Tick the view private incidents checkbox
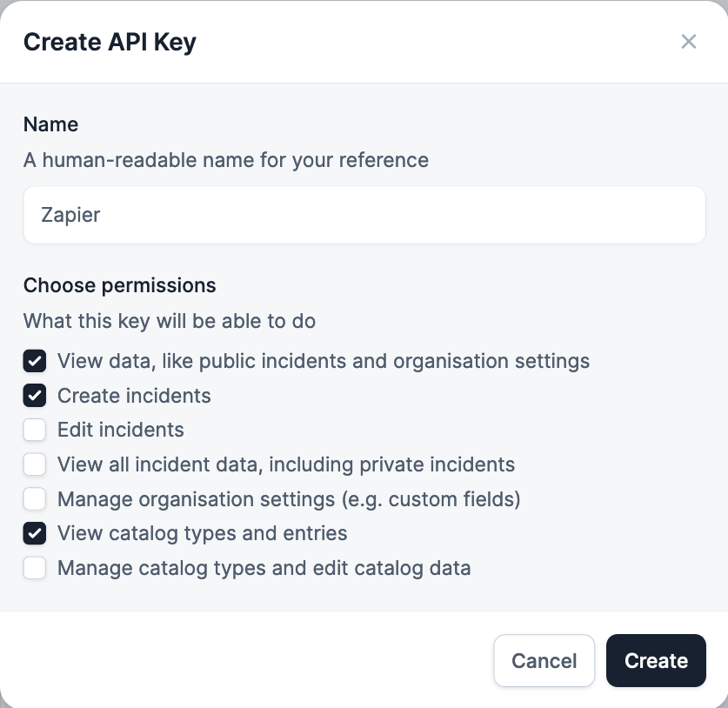728x708 pixels. (35, 464)
